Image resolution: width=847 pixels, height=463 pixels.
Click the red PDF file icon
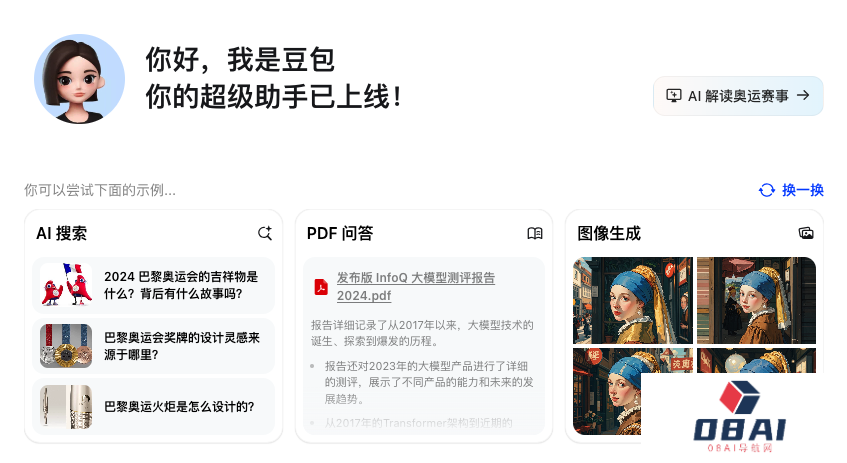[321, 286]
